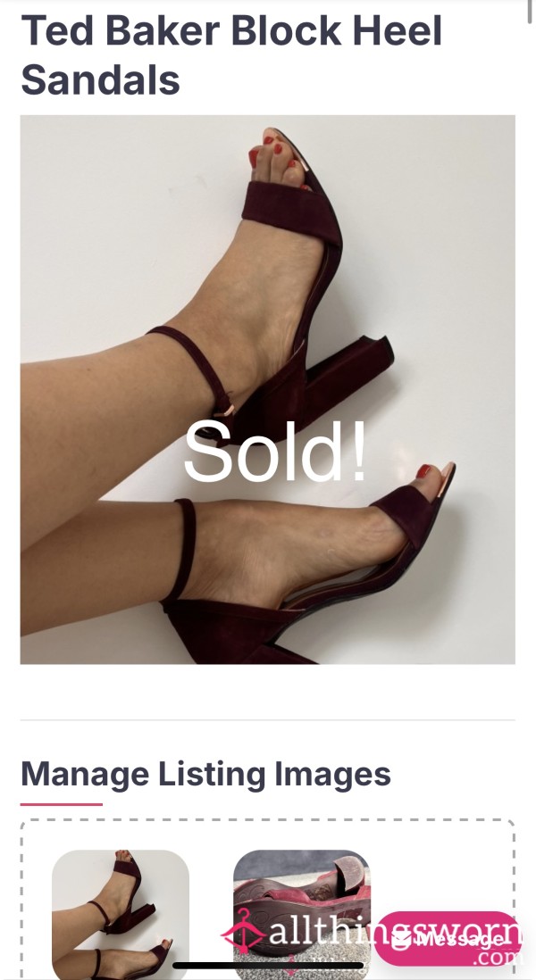Click the .com text of the watermark
Image resolution: width=536 pixels, height=980 pixels.
(x=499, y=957)
